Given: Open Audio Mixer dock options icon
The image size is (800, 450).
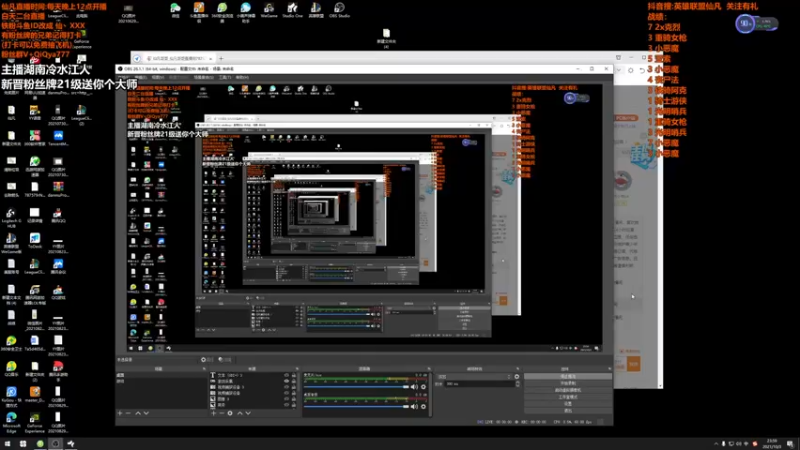Looking at the screenshot, I should click(x=429, y=368).
